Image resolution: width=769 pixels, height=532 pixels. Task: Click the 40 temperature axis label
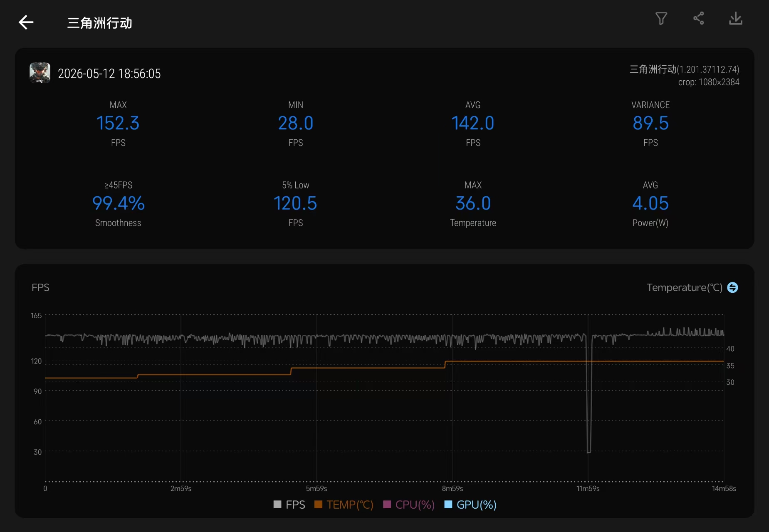(730, 349)
